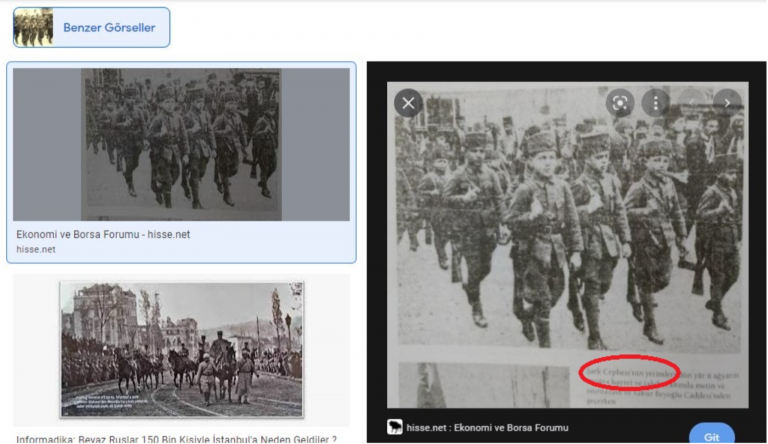Select the marching soldiers result thumbnail

coord(181,144)
